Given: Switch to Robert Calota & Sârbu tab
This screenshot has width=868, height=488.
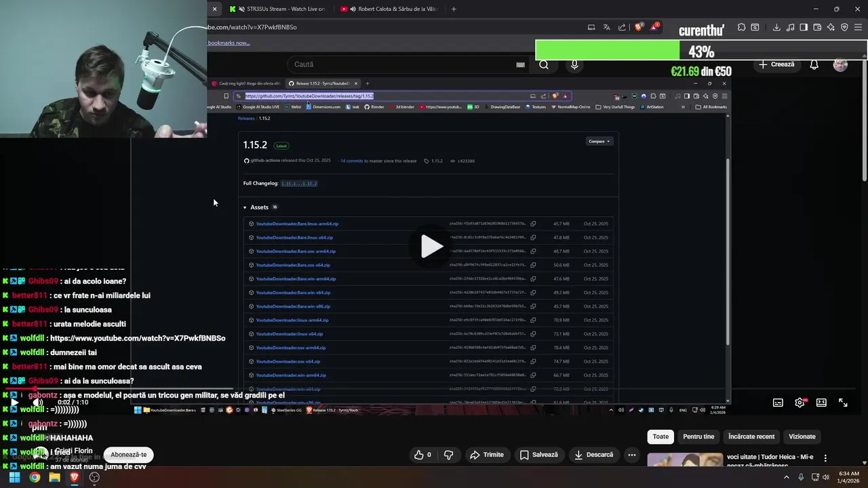Looking at the screenshot, I should click(x=390, y=9).
